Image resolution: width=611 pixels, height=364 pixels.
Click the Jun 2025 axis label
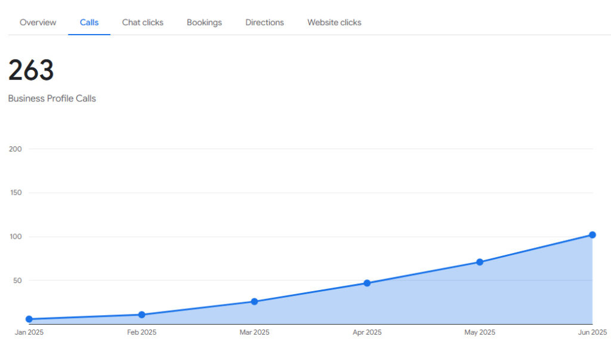pyautogui.click(x=592, y=332)
